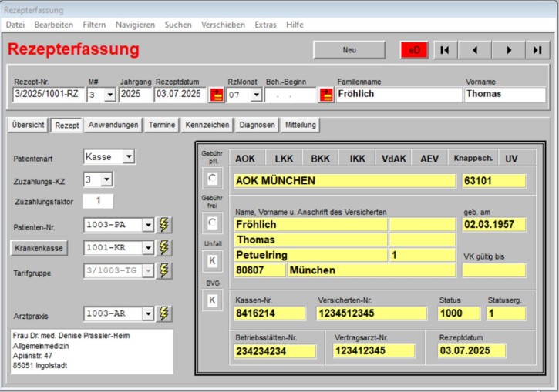The width and height of the screenshot is (559, 392).
Task: Switch to the Diagnosen tab
Action: point(257,125)
